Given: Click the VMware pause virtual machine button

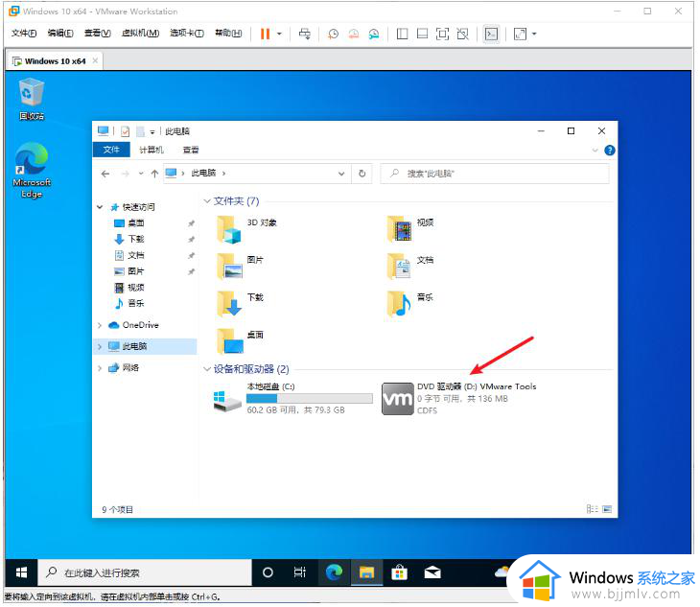Looking at the screenshot, I should point(265,34).
